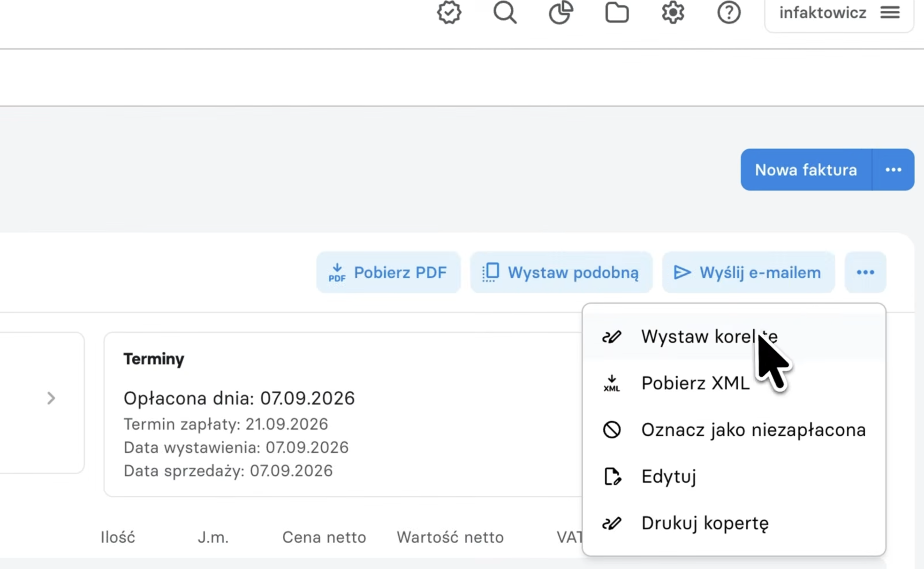Select Edytuj in the dropdown menu
This screenshot has height=569, width=924.
point(734,476)
